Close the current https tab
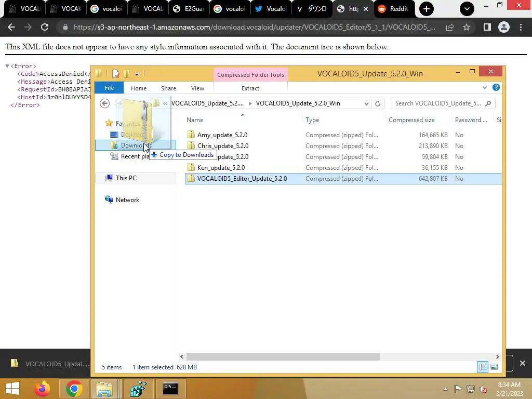This screenshot has height=399, width=532. (365, 9)
